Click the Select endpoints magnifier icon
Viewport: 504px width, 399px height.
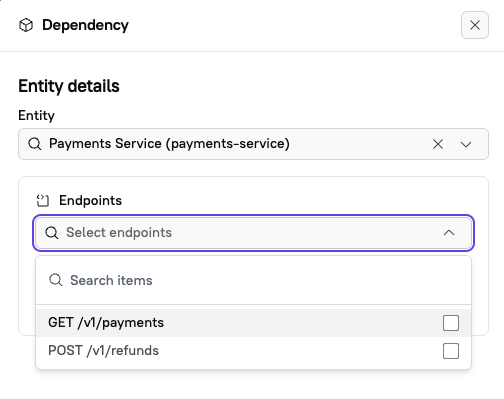[x=52, y=233]
